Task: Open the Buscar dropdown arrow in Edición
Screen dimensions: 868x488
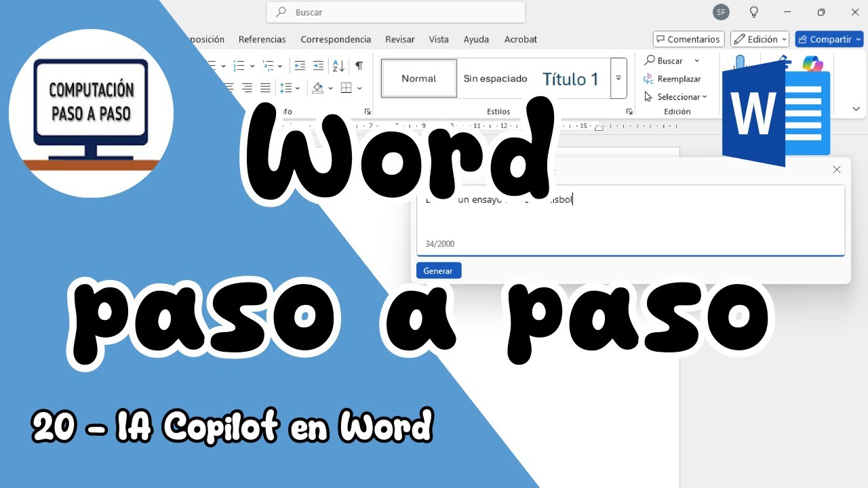Action: pos(696,60)
